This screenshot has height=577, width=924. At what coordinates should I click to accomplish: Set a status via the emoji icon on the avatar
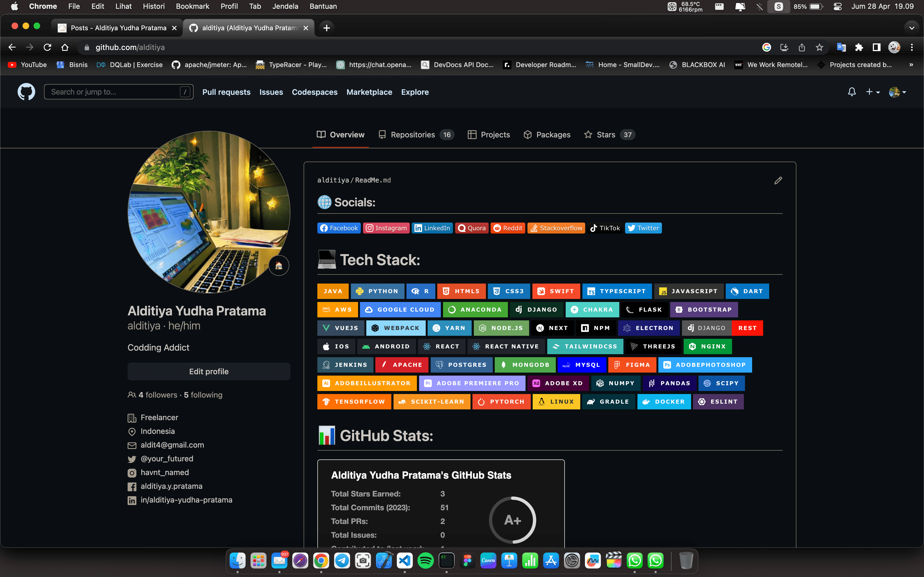coord(279,266)
